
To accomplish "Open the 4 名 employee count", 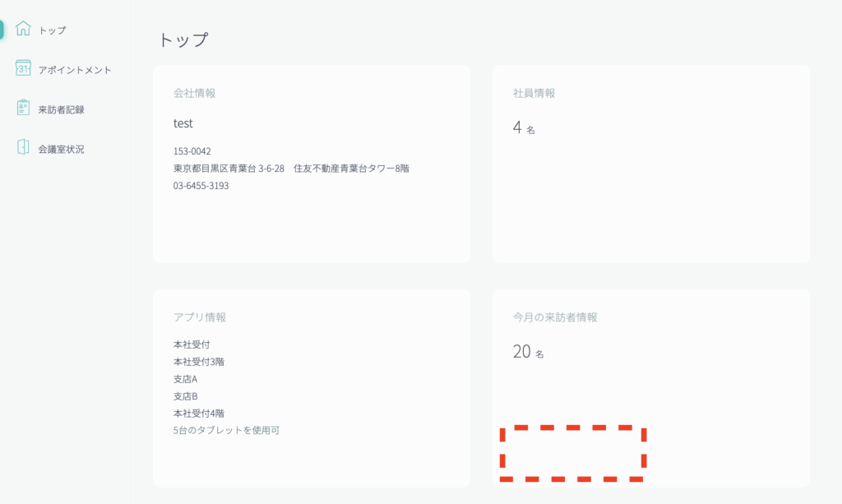I will [x=524, y=127].
